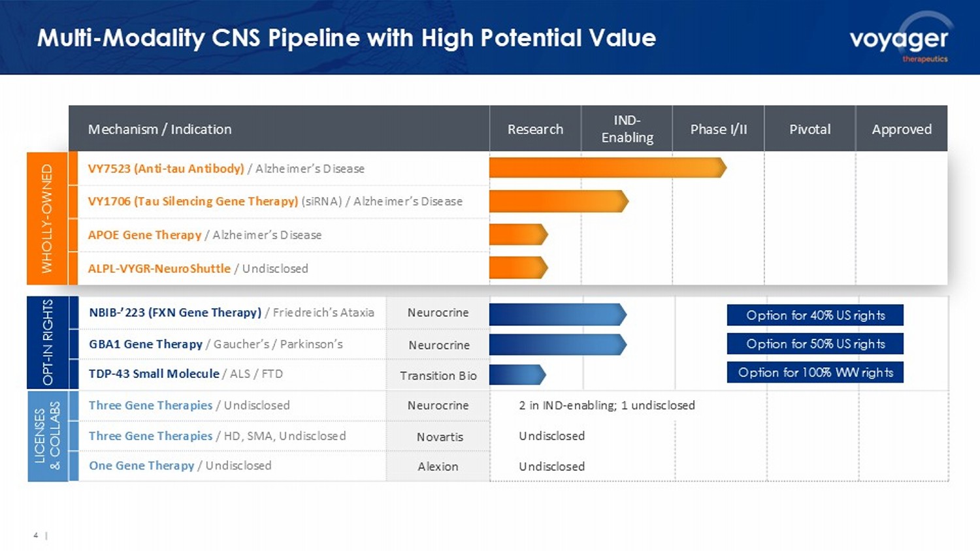This screenshot has height=551, width=980.
Task: Click the 'Option for 40% US rights' box
Action: pos(815,315)
